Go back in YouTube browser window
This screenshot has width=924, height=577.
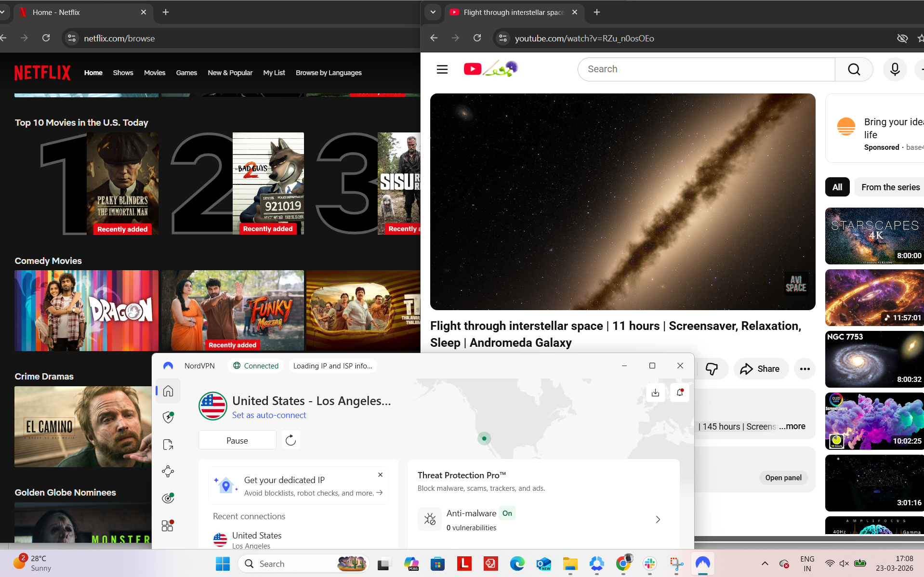point(434,38)
